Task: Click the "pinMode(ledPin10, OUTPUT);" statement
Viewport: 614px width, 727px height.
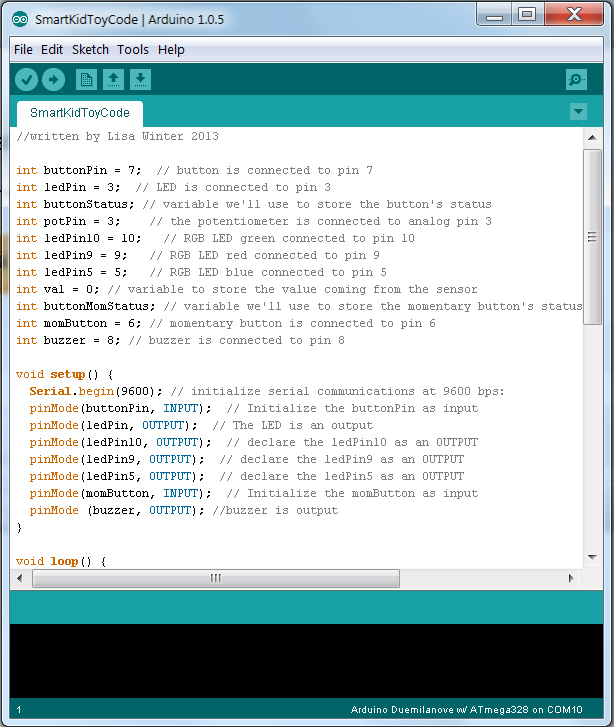Action: 121,442
